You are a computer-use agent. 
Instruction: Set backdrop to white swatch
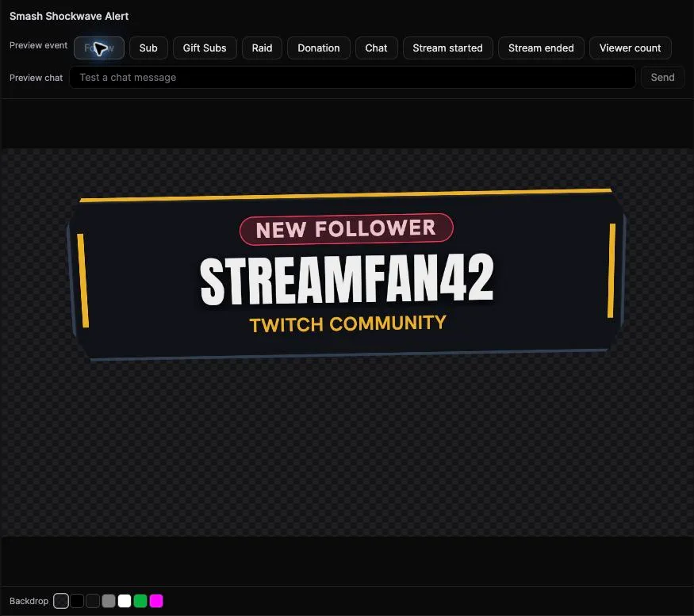point(125,601)
